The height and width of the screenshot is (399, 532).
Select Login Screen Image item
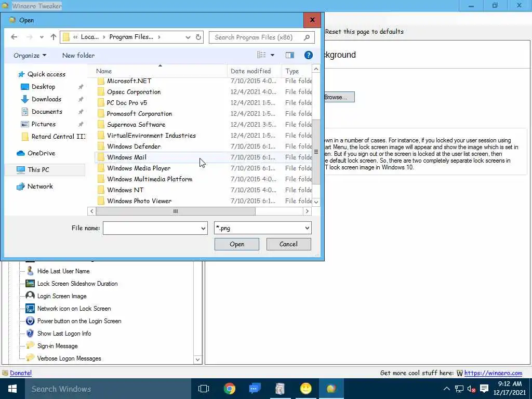(x=62, y=296)
